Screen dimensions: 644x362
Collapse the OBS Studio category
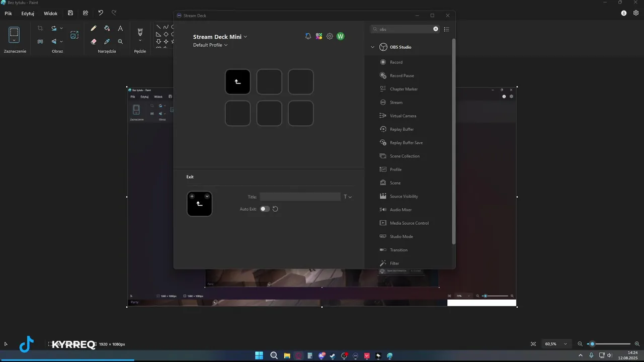pos(373,47)
